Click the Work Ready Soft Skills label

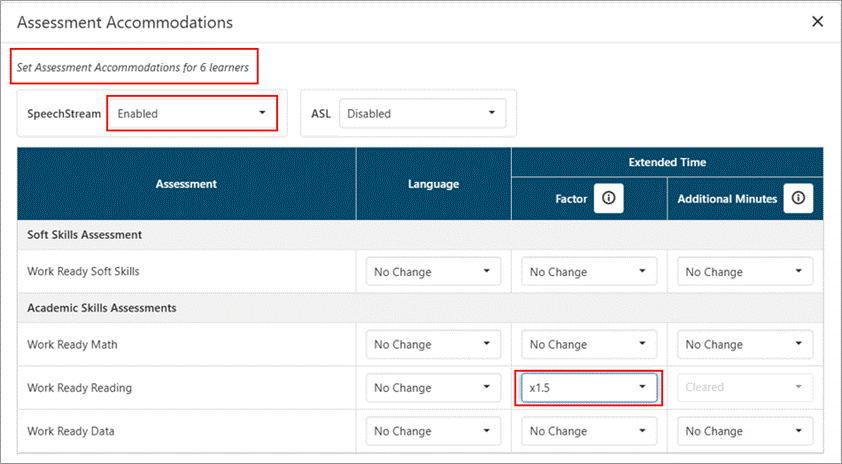83,271
